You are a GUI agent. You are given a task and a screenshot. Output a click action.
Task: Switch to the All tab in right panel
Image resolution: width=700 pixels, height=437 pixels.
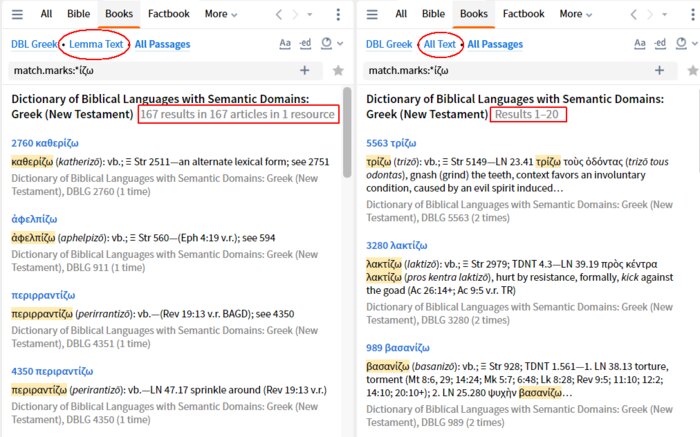coord(401,14)
